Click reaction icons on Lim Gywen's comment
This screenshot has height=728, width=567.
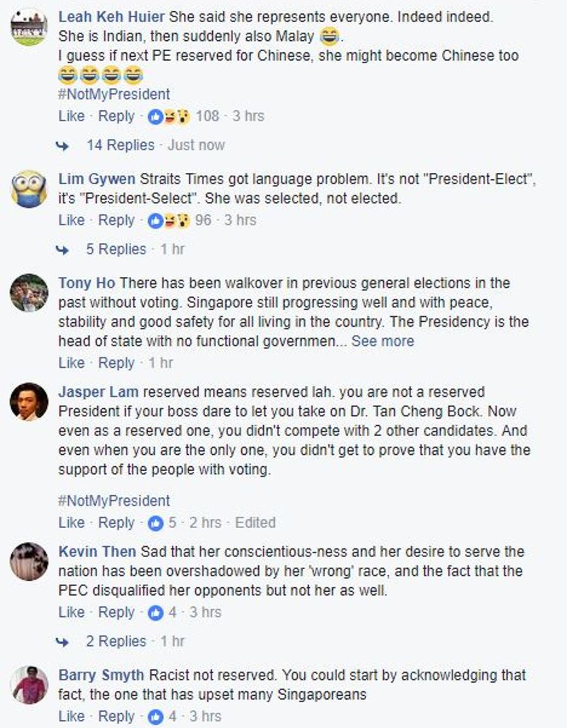point(169,221)
